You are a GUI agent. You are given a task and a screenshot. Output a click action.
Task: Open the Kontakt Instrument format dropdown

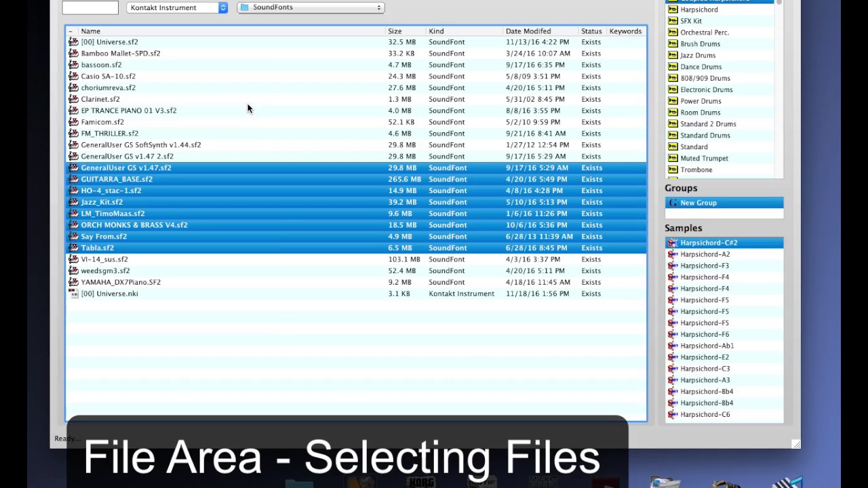click(x=176, y=7)
